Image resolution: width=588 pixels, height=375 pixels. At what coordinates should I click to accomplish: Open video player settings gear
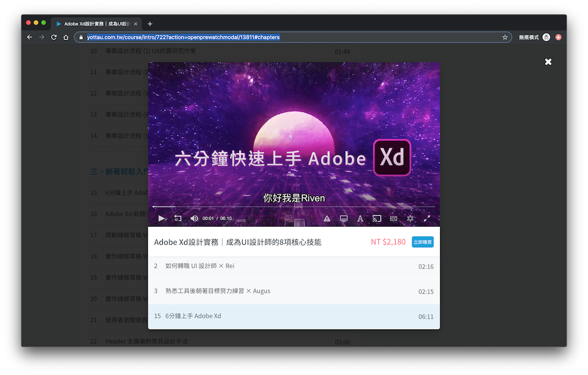tap(410, 218)
